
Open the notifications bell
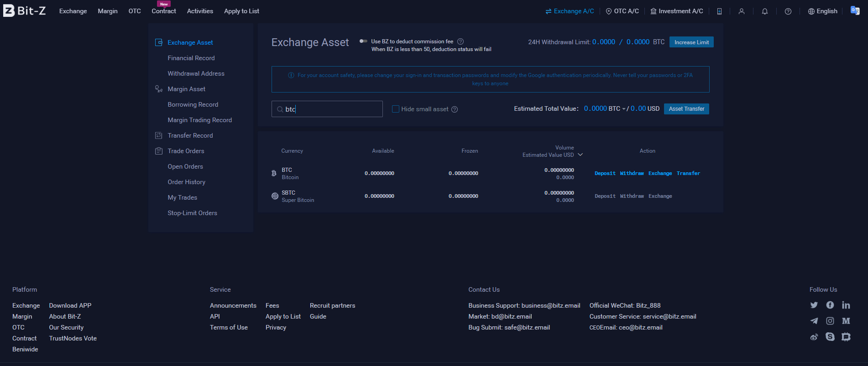[765, 11]
